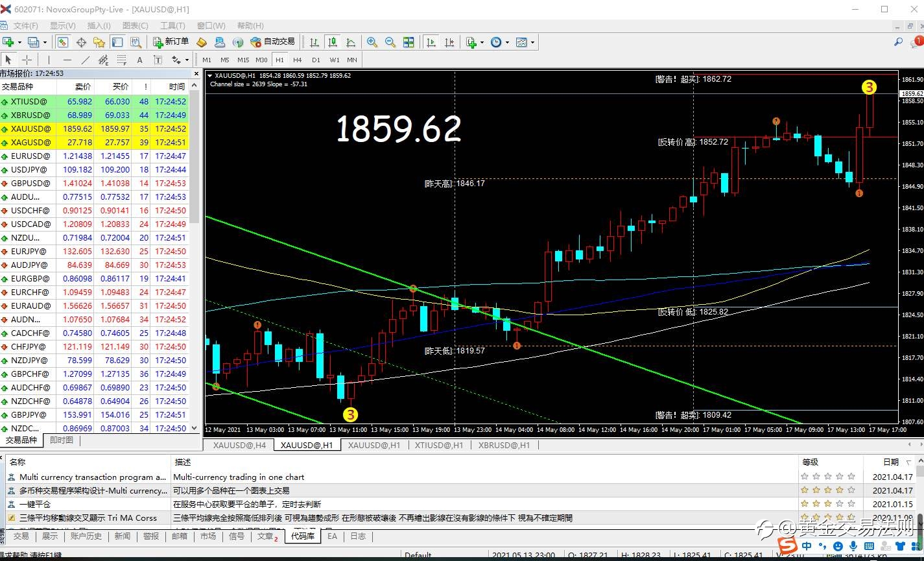Open the 图表(C) menu
924x561 pixels.
[x=135, y=26]
